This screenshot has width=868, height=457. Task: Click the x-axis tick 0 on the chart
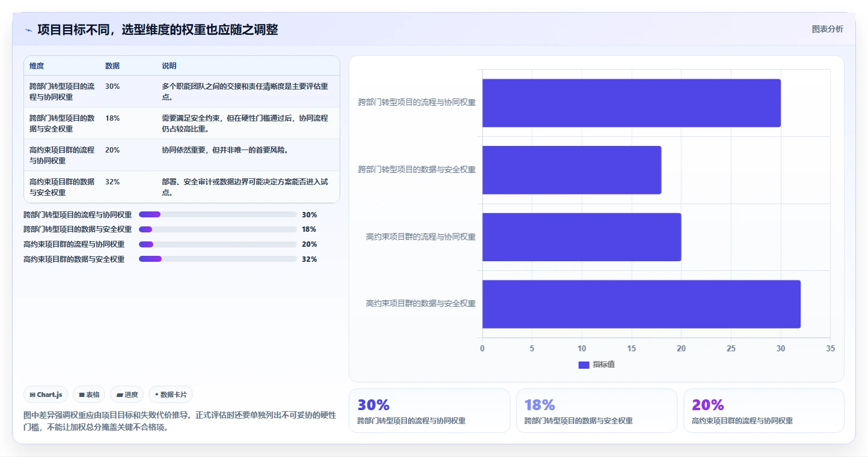(482, 348)
